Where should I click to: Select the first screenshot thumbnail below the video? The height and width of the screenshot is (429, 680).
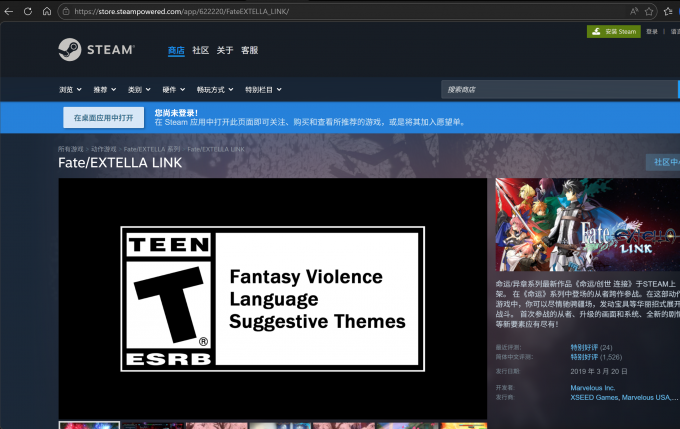[89, 424]
